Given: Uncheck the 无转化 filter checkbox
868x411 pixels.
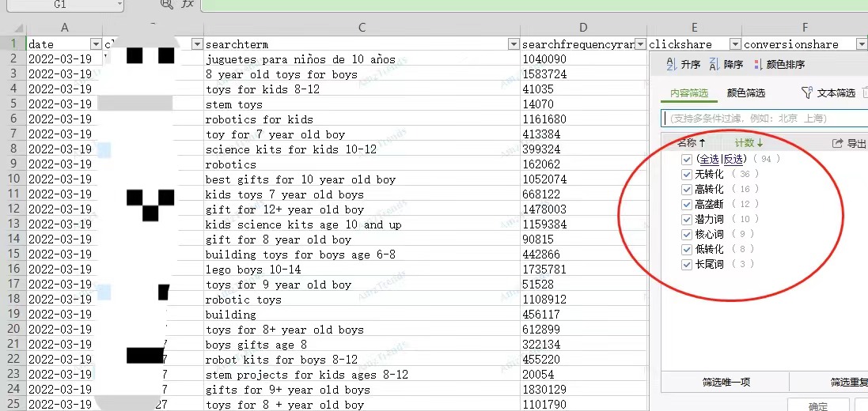Looking at the screenshot, I should 686,174.
